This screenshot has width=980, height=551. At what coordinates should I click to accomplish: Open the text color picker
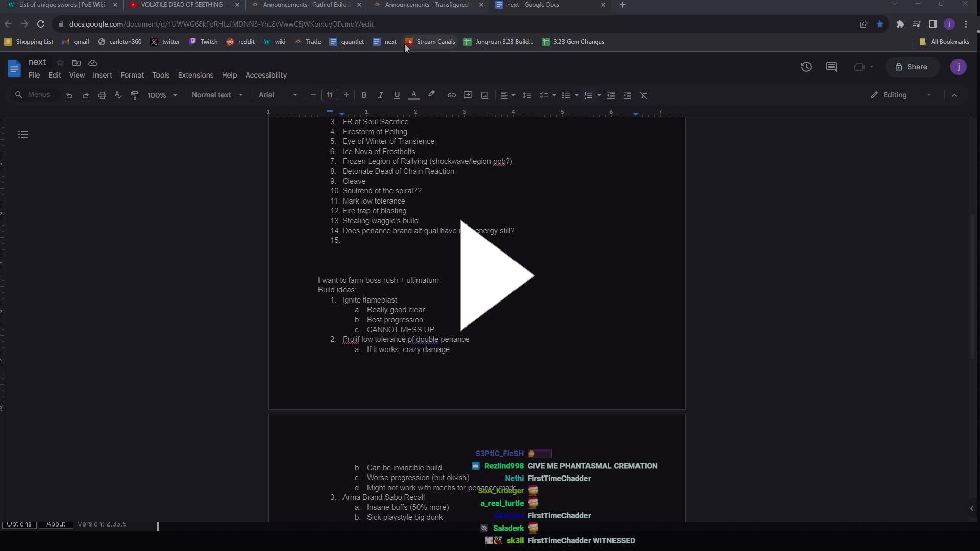[414, 95]
